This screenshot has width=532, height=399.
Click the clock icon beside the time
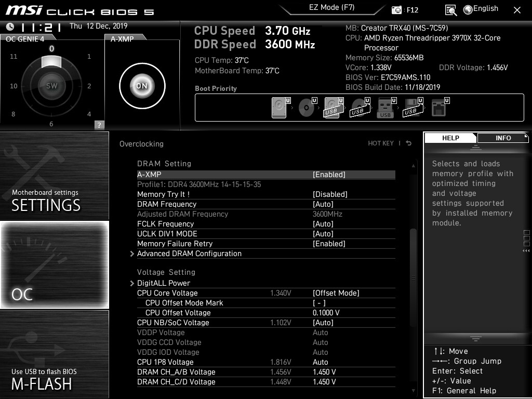10,26
